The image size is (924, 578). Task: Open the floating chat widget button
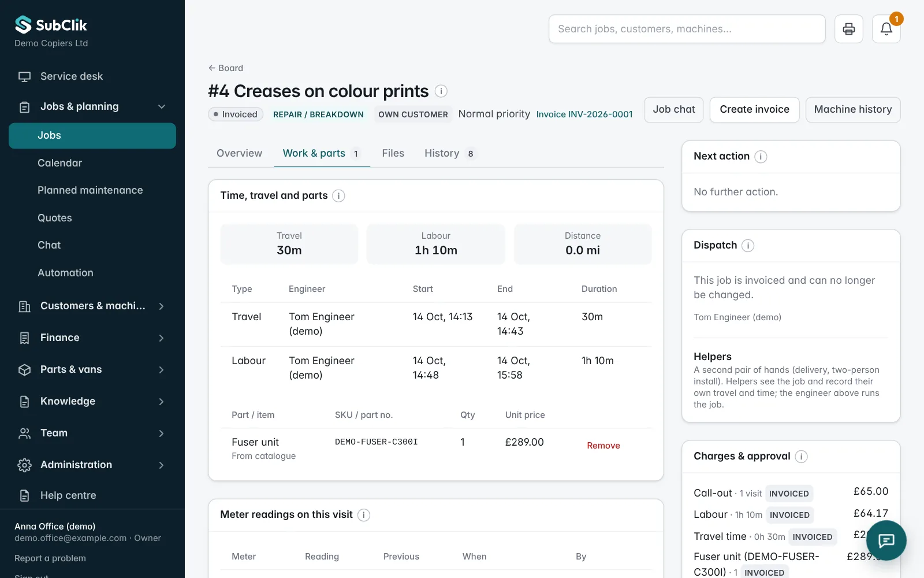886,540
